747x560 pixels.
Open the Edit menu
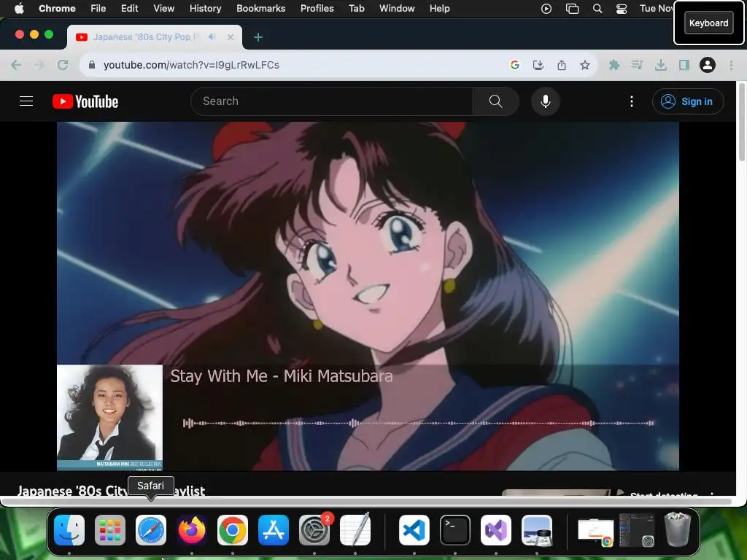coord(129,8)
